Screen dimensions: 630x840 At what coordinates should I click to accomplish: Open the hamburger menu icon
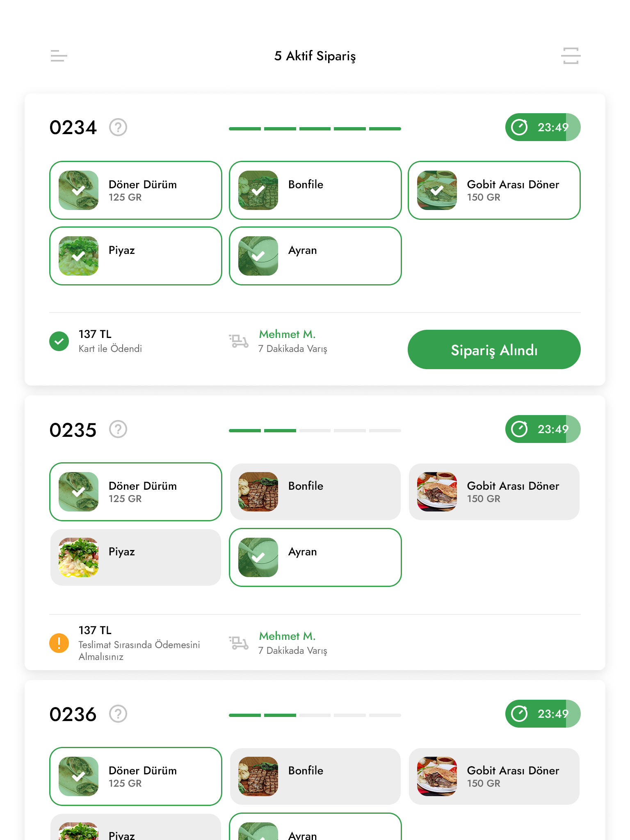tap(59, 56)
